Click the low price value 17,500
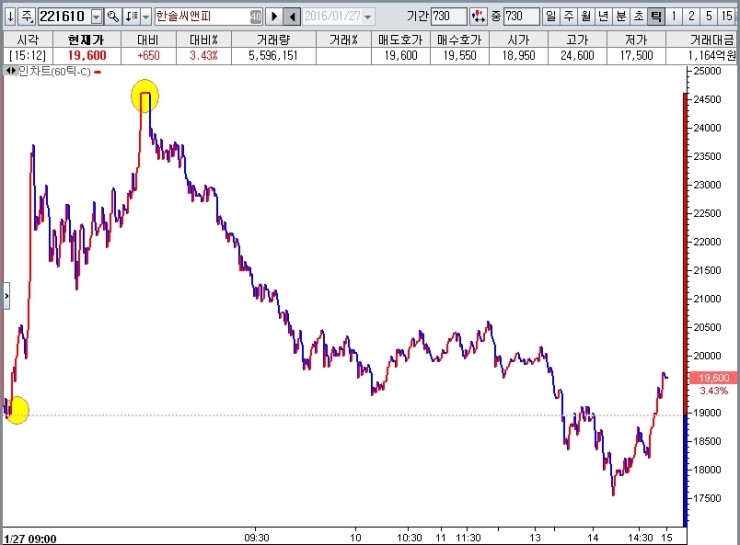The image size is (740, 545). pyautogui.click(x=636, y=56)
